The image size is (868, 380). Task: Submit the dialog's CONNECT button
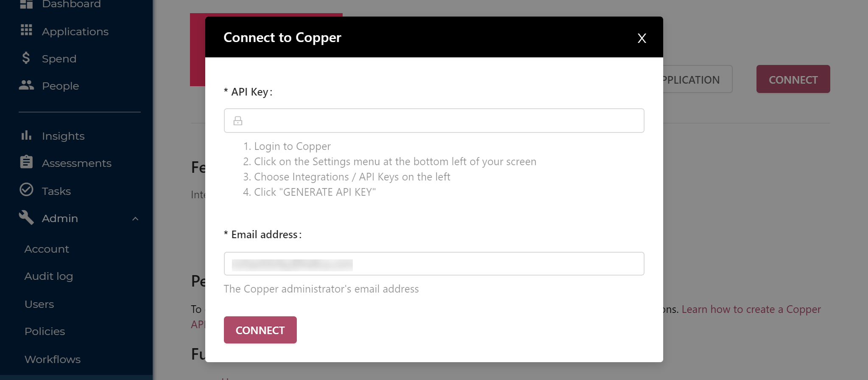(x=260, y=330)
